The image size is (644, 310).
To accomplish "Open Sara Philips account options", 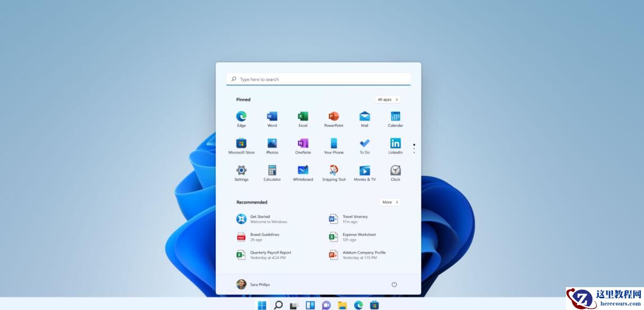I will tap(255, 284).
